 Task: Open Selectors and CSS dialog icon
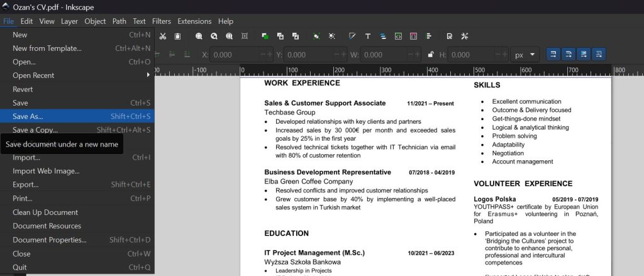point(413,36)
